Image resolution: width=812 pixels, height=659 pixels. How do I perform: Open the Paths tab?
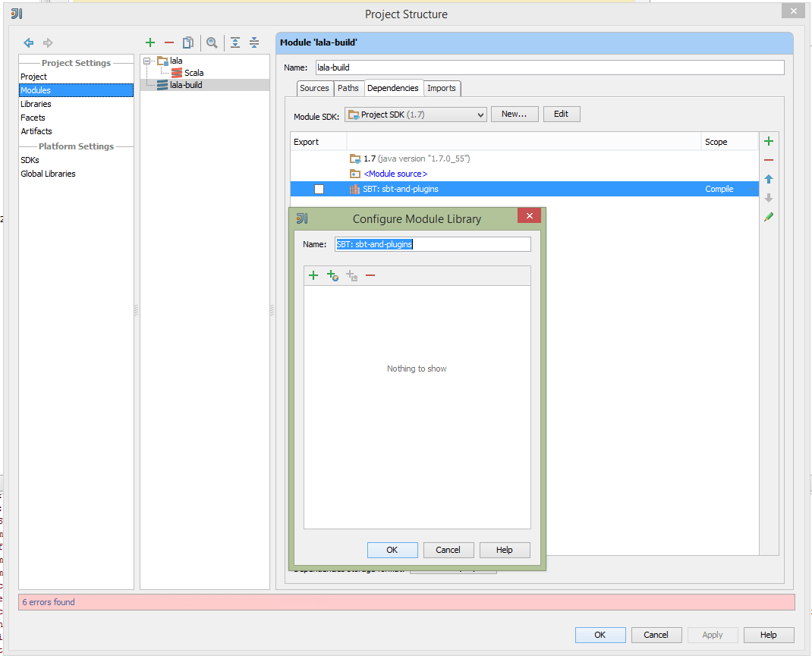348,88
